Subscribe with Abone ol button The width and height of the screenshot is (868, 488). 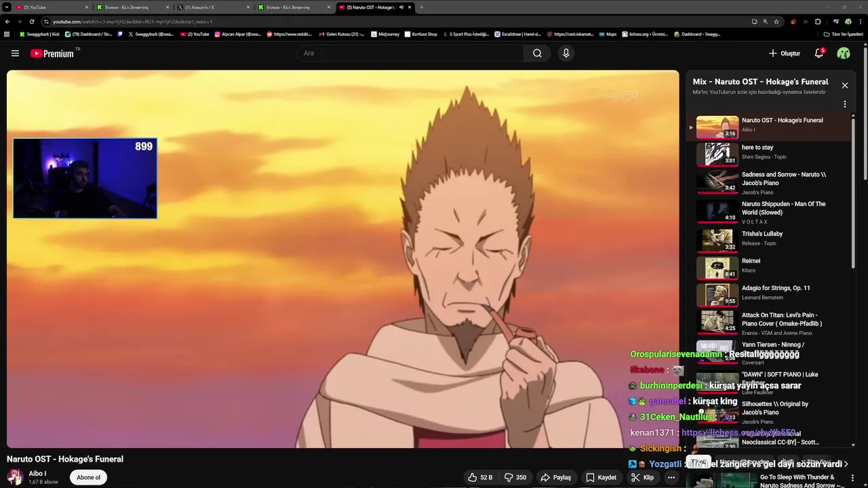point(88,477)
